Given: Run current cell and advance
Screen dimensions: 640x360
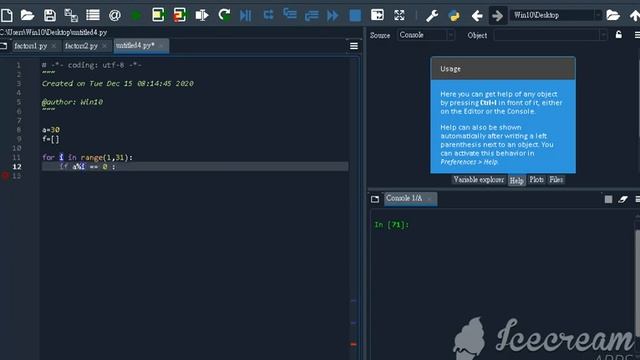Looking at the screenshot, I should click(180, 15).
